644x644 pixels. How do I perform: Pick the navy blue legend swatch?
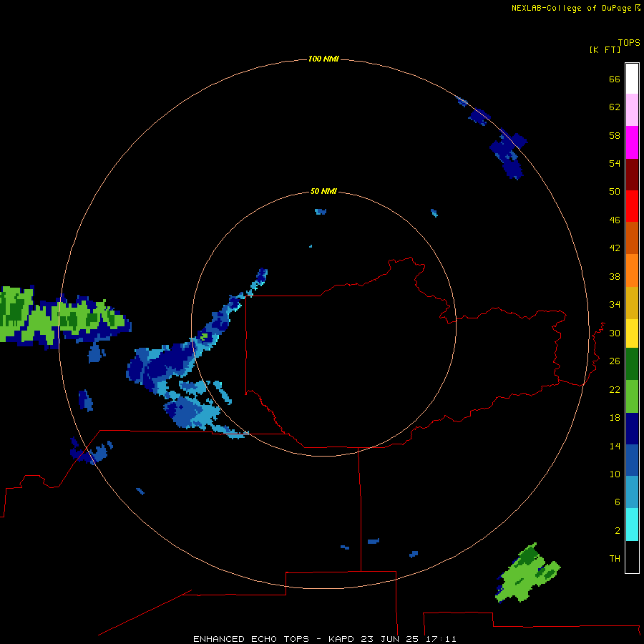tap(632, 429)
